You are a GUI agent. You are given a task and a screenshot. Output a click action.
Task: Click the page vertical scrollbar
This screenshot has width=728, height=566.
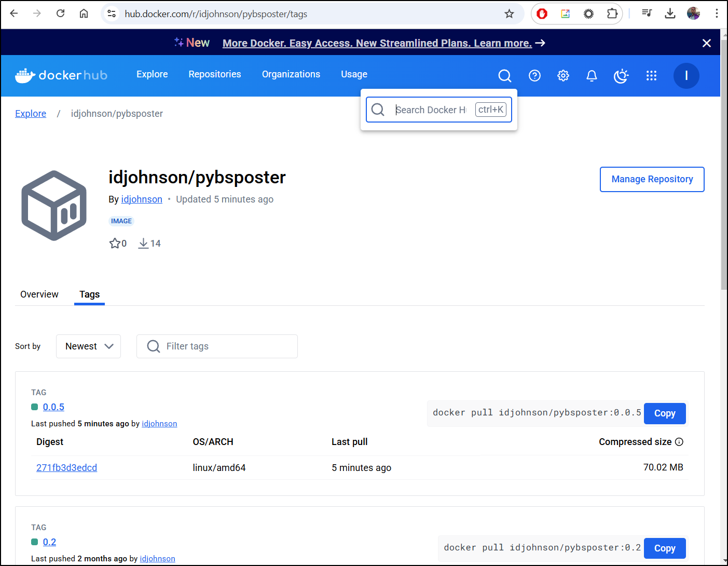724,165
